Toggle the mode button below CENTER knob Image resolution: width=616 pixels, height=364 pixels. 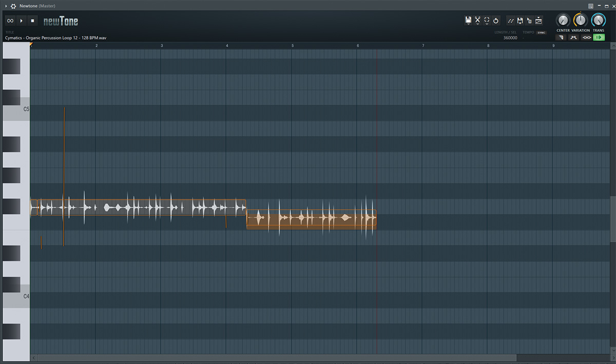click(x=561, y=37)
